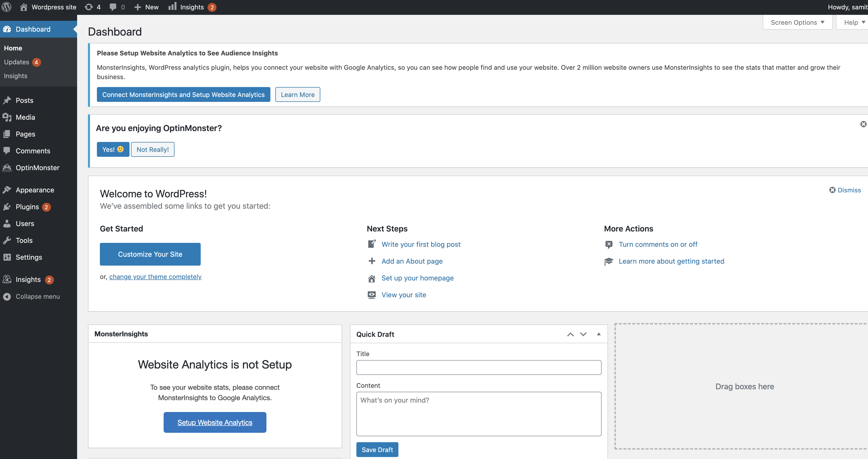The image size is (868, 459).
Task: Open the Help dropdown tab
Action: [853, 23]
